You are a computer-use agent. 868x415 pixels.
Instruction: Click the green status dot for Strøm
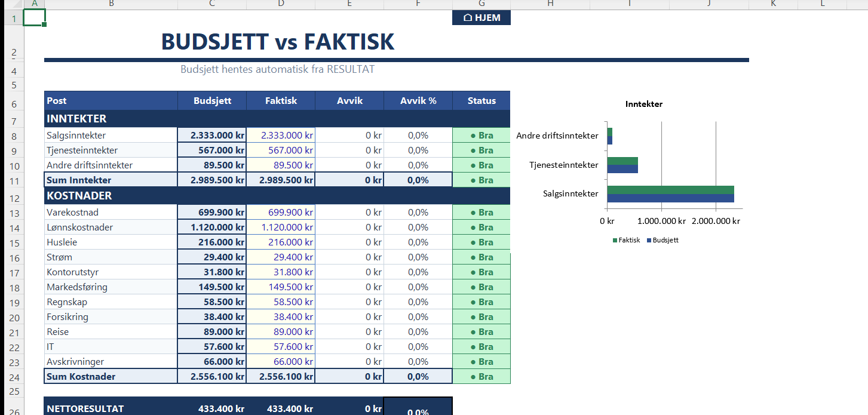pyautogui.click(x=473, y=257)
